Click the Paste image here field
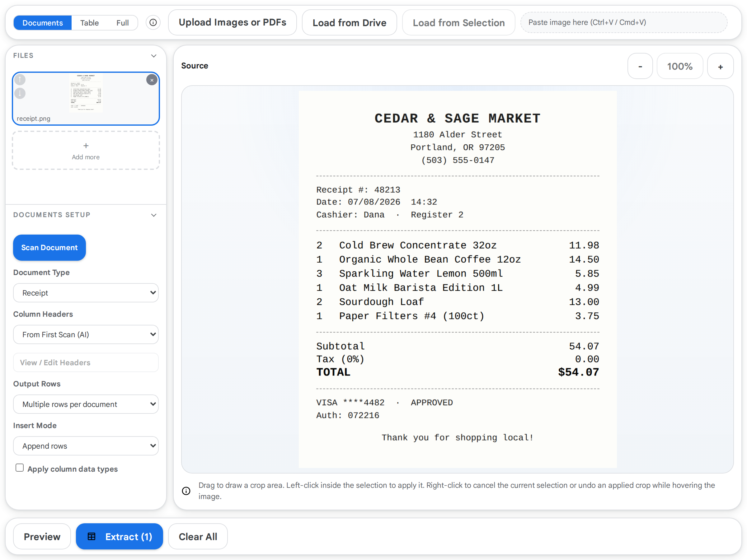Viewport: 747px width, 560px height. (624, 22)
